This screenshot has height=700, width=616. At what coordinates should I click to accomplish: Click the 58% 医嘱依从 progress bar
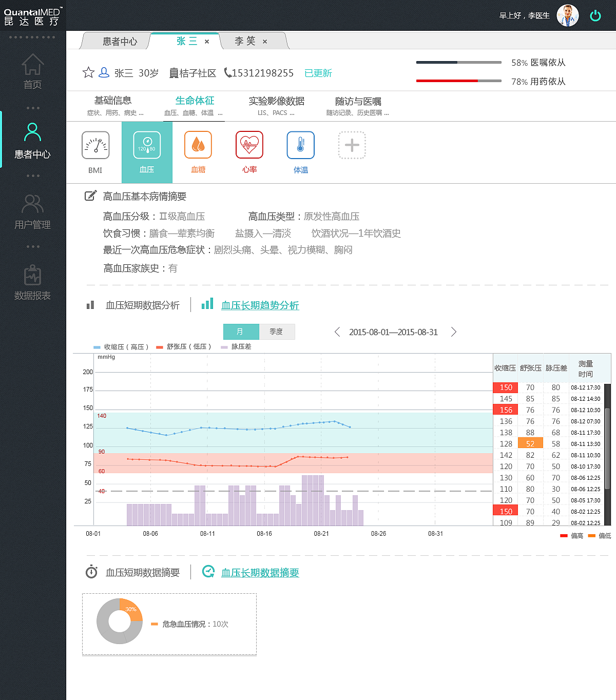tap(459, 62)
